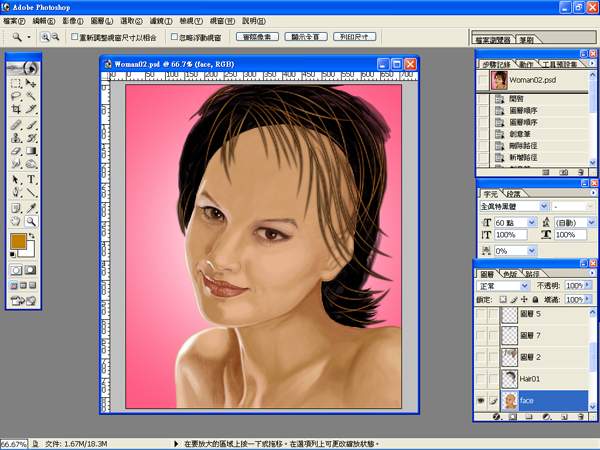Click the 實際像素 (Actual Pixels) button

click(257, 37)
